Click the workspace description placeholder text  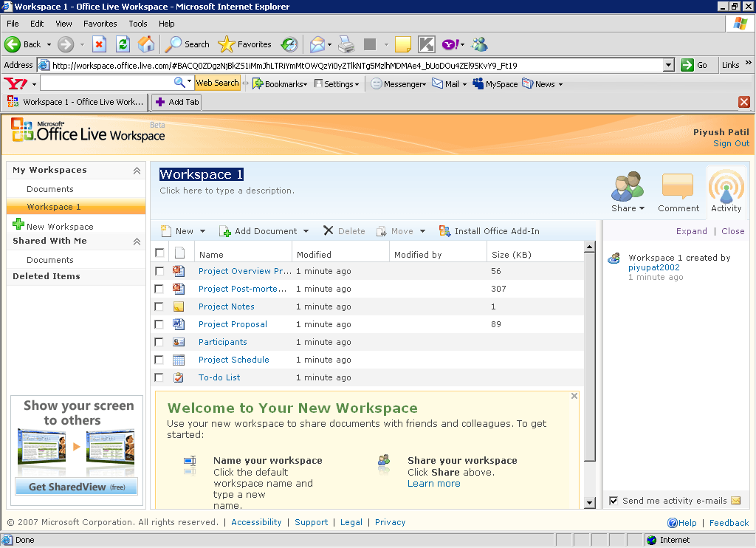click(x=227, y=191)
